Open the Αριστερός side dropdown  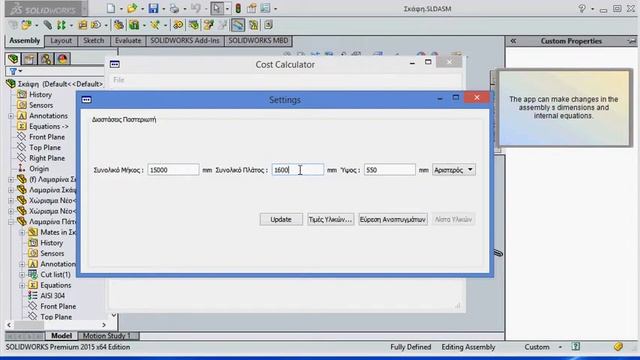[x=454, y=170]
